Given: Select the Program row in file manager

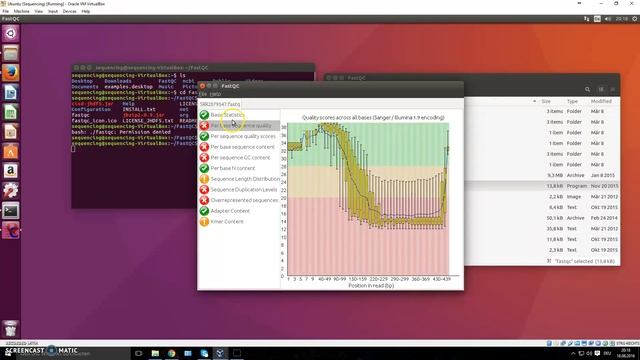Looking at the screenshot, I should coord(542,186).
